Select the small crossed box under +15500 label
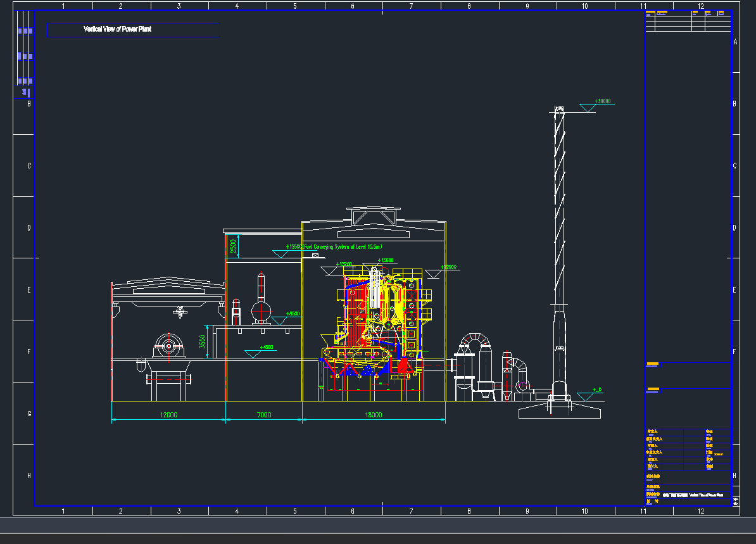 tap(315, 256)
